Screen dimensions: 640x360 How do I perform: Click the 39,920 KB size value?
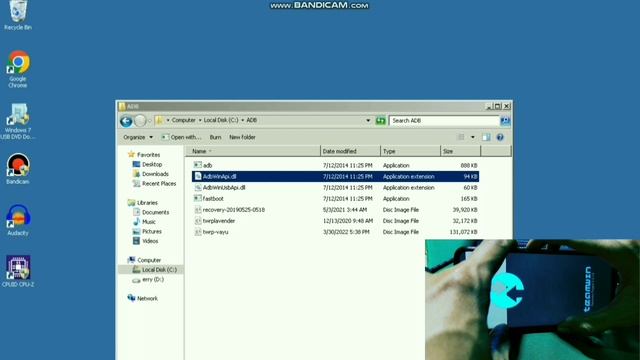click(x=465, y=209)
